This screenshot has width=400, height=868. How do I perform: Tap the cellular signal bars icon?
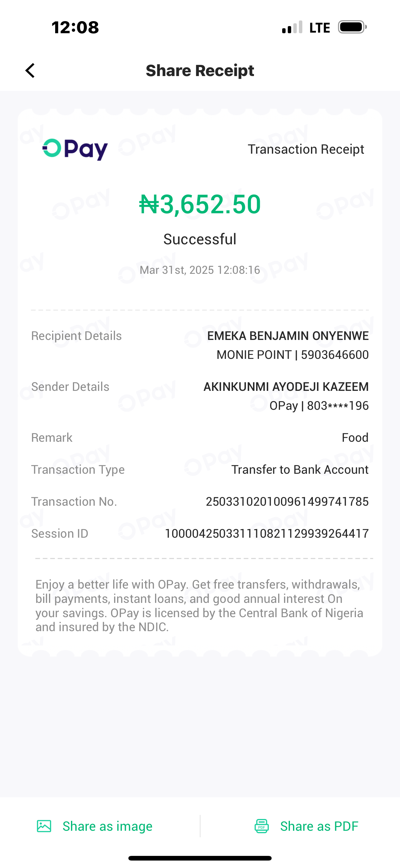tap(292, 28)
